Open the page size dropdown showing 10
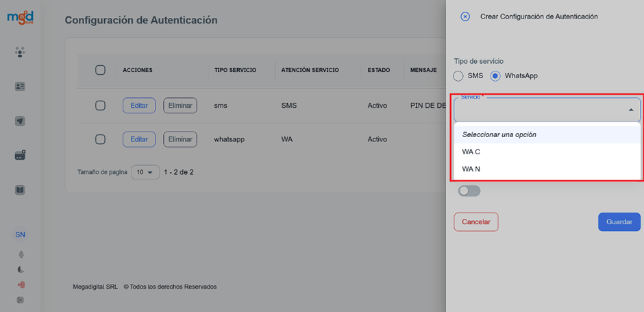 145,172
